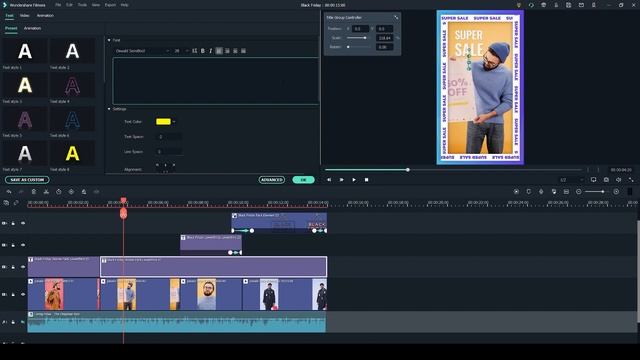Switch to the top-level Animation tab
This screenshot has width=640, height=360.
[x=45, y=16]
